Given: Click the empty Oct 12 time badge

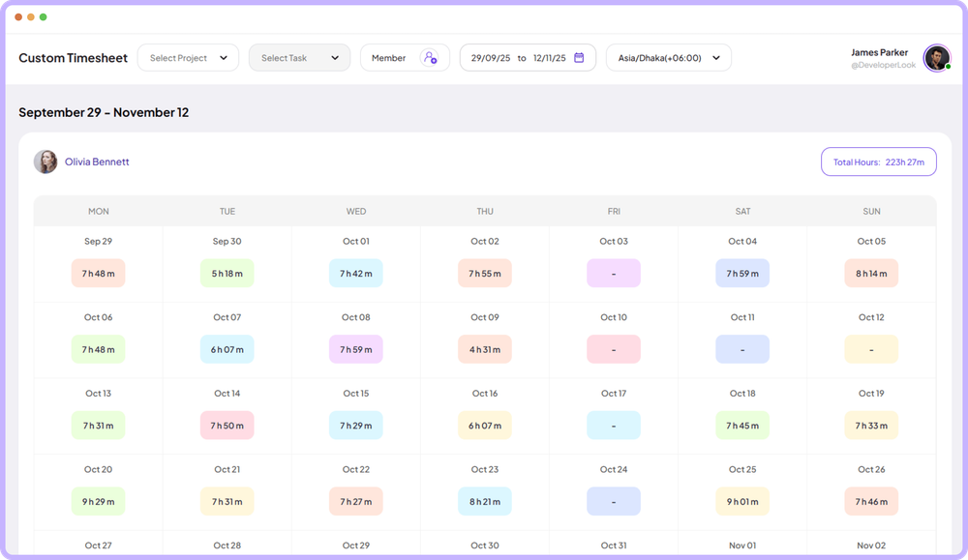Looking at the screenshot, I should coord(872,349).
